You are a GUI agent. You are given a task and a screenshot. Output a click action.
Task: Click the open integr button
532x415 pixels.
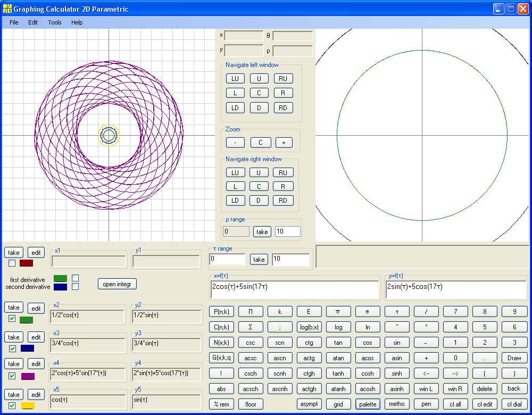[117, 284]
